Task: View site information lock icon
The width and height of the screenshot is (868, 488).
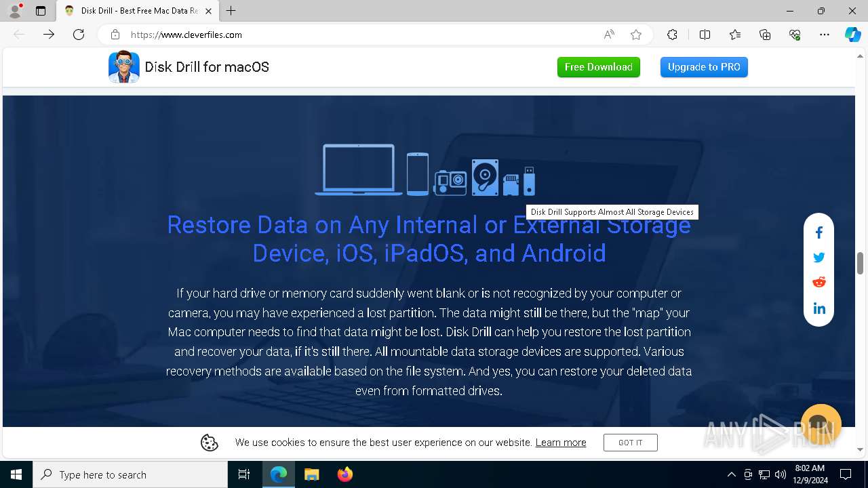Action: tap(115, 35)
